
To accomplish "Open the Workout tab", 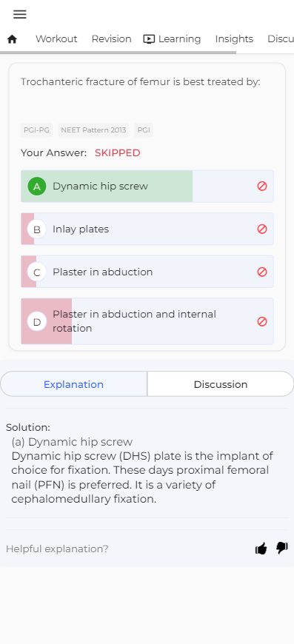I will pos(56,39).
